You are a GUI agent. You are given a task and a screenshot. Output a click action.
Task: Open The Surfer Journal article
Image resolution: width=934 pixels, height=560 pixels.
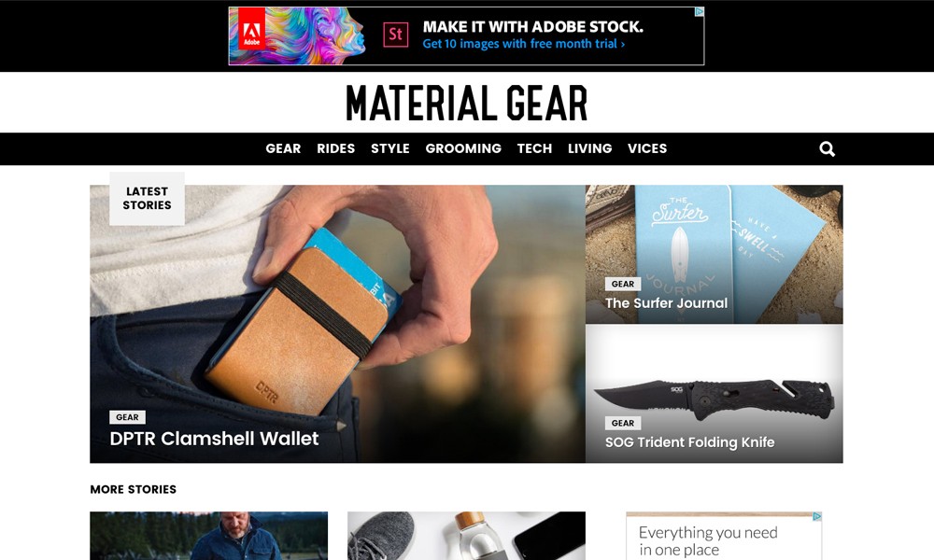tap(666, 303)
